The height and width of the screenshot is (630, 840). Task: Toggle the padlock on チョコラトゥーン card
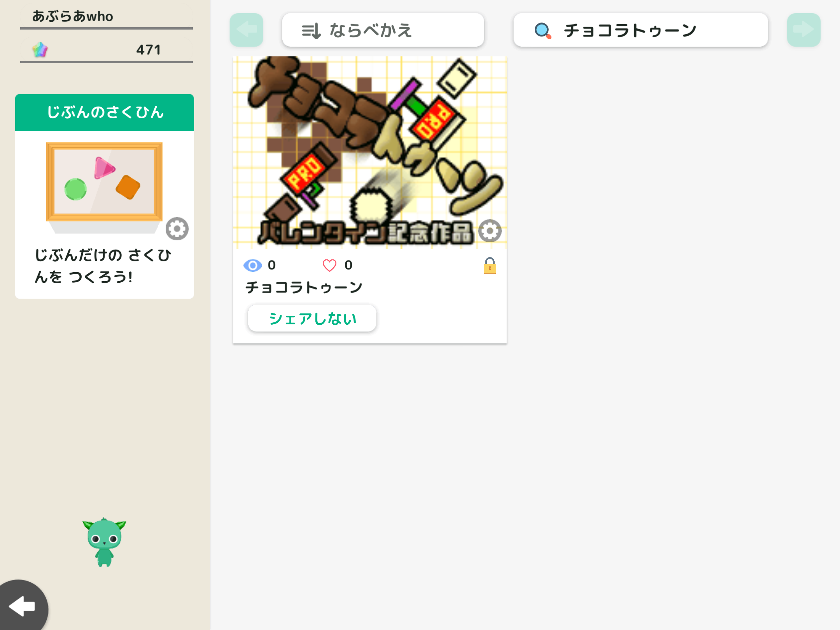coord(490,266)
